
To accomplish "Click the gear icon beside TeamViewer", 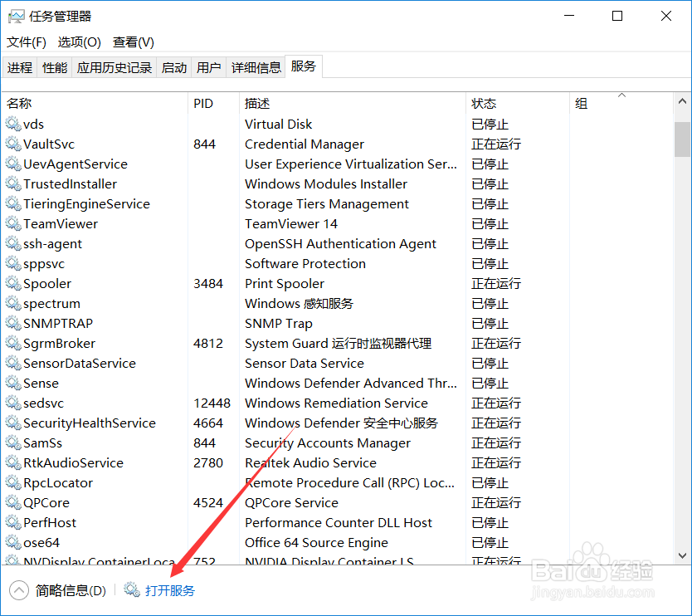I will click(13, 223).
